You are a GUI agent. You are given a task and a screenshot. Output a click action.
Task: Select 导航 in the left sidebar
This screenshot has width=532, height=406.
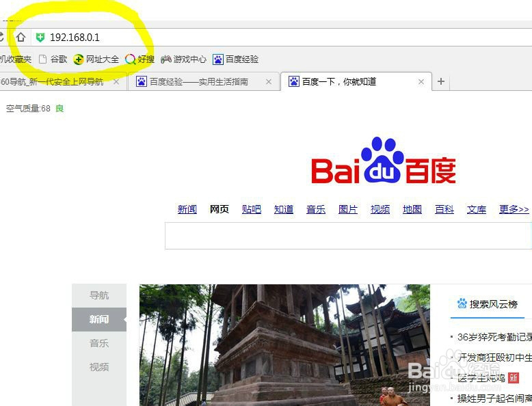point(99,295)
